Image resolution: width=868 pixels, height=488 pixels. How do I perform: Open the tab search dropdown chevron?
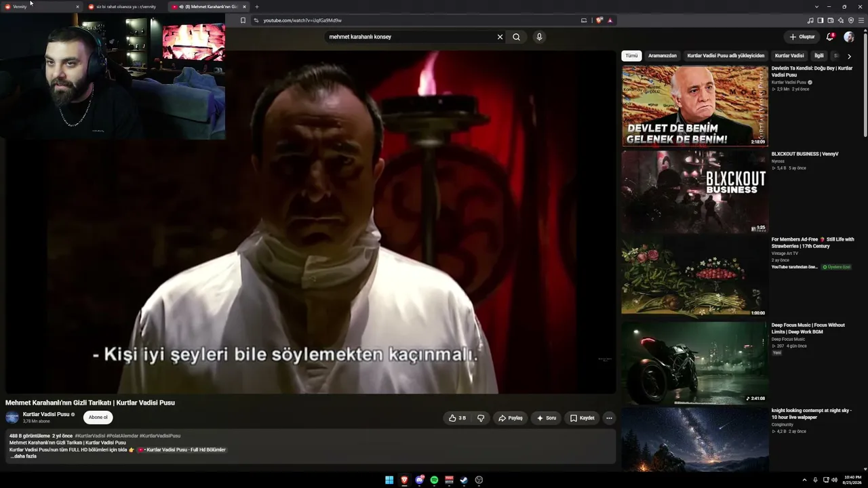point(816,7)
